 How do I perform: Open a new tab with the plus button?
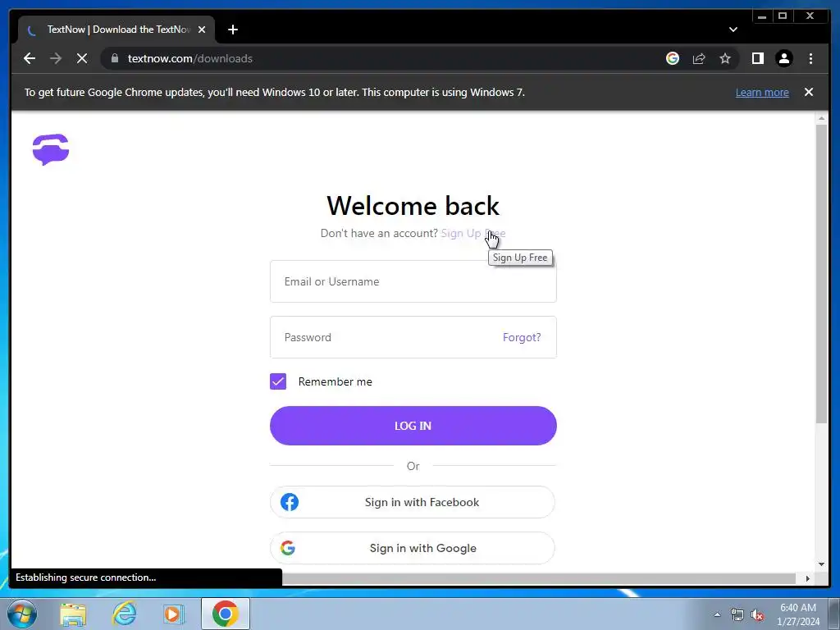[232, 30]
